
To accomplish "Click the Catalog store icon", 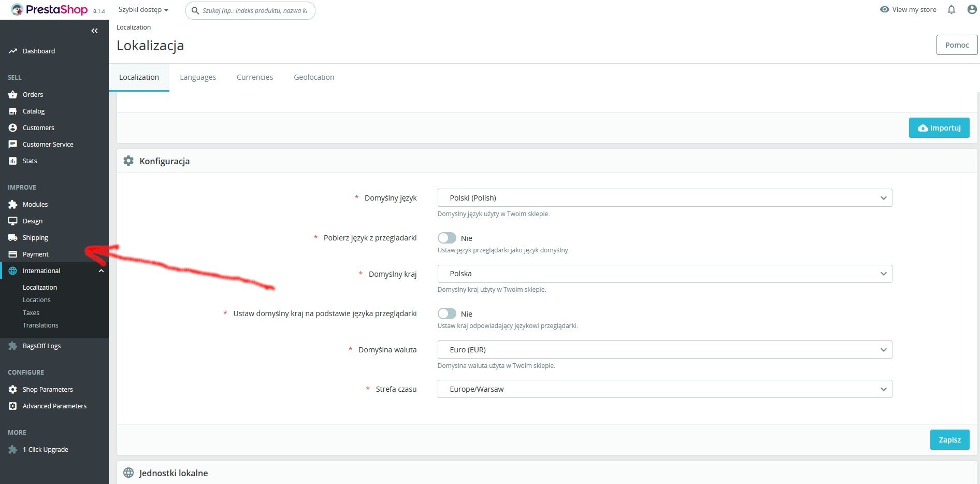I will click(13, 111).
